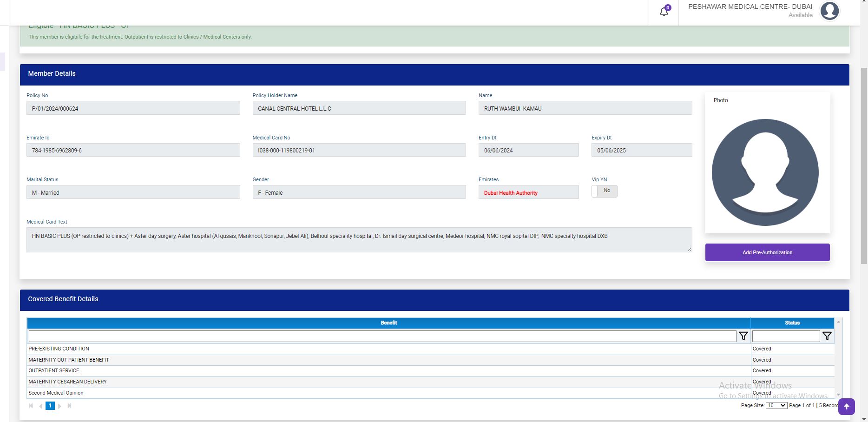Click the member photo placeholder
This screenshot has height=422, width=868.
coord(765,172)
